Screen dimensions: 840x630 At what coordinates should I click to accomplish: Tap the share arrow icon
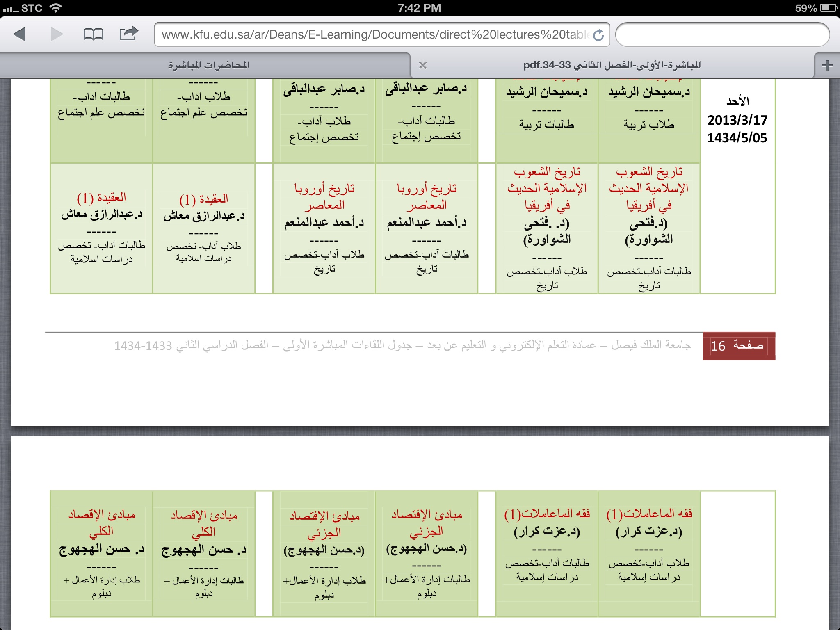coord(129,34)
